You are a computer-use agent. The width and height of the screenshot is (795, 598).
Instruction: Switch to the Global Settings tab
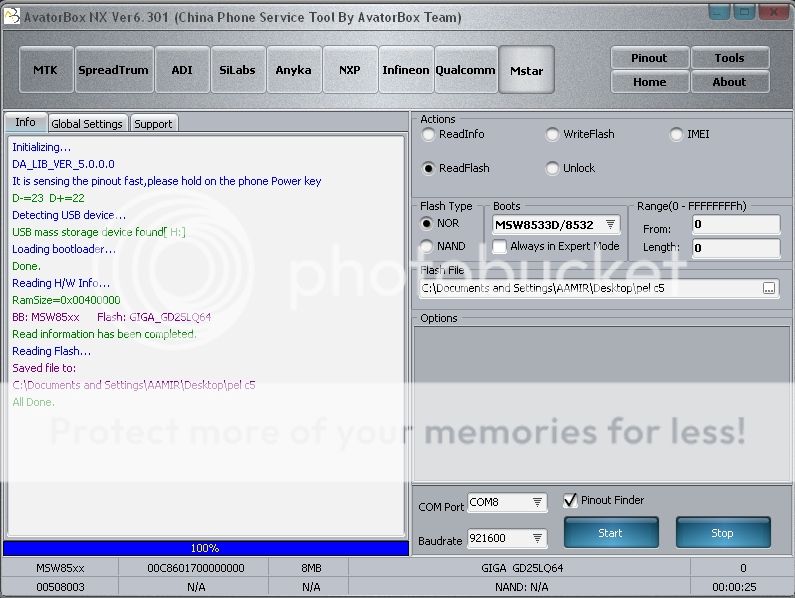click(x=87, y=124)
